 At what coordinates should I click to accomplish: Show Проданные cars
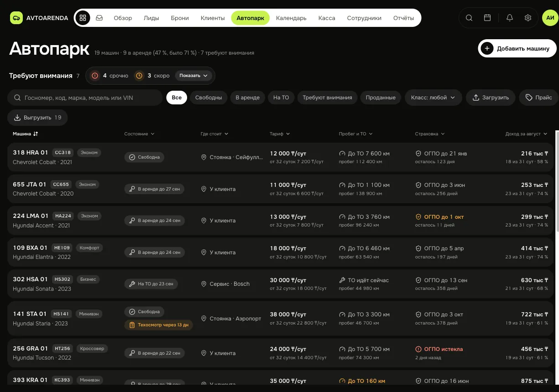click(381, 98)
